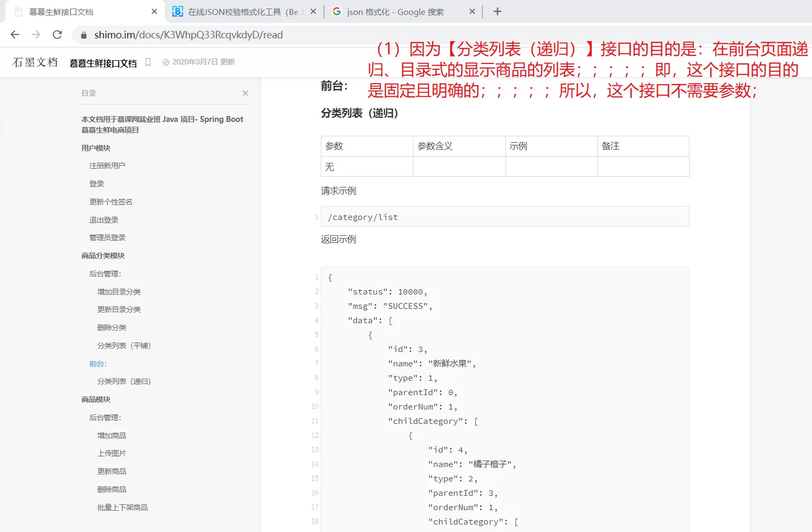Click the 石墨文档 logo
The image size is (812, 532).
click(x=35, y=62)
